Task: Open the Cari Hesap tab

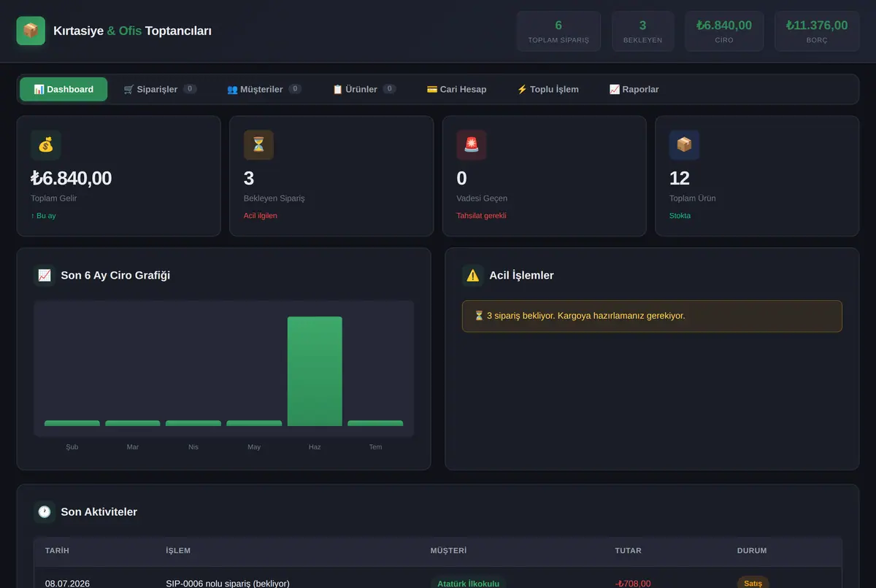Action: [456, 89]
